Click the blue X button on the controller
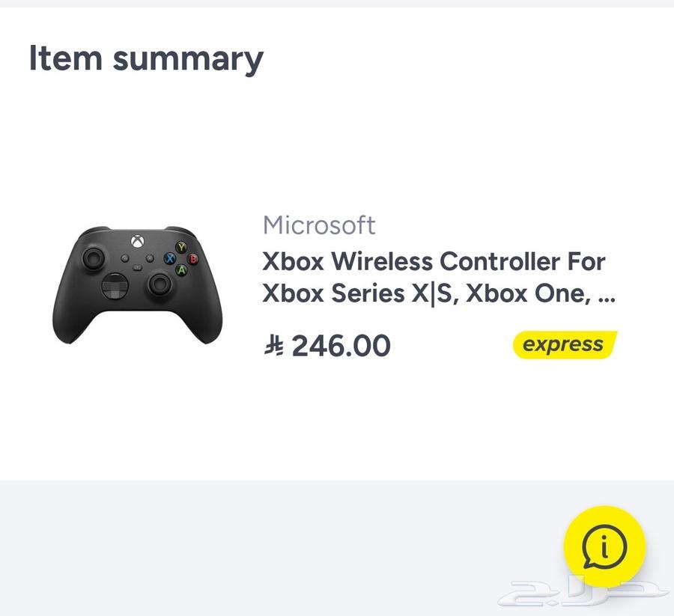 [x=170, y=259]
